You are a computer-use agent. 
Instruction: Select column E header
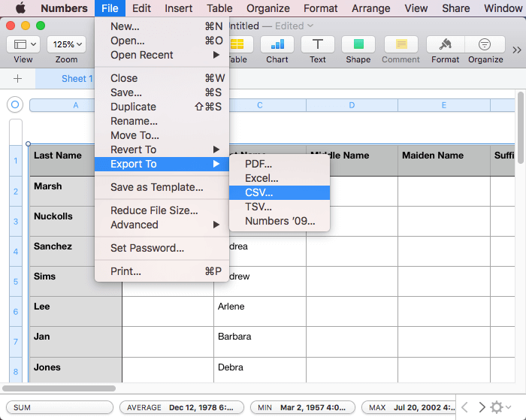click(444, 105)
